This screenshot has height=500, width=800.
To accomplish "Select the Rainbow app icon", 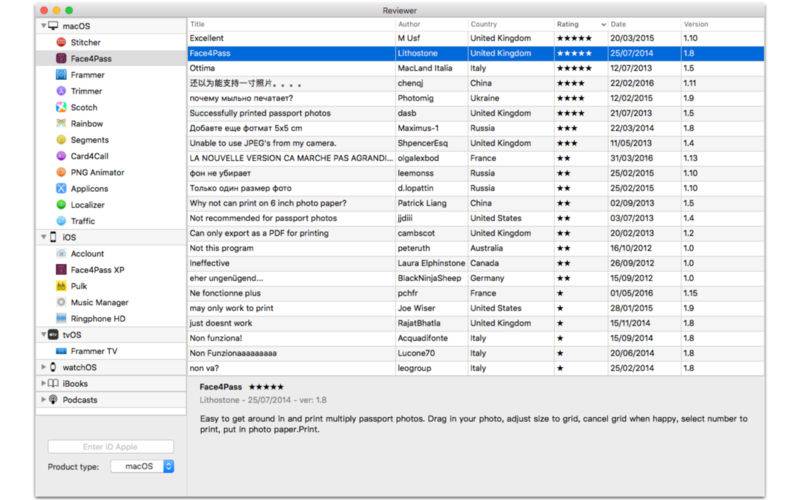I will coord(61,123).
